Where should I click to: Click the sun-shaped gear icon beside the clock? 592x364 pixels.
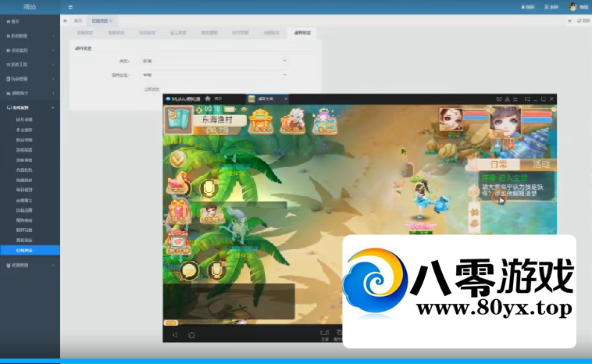tap(199, 110)
